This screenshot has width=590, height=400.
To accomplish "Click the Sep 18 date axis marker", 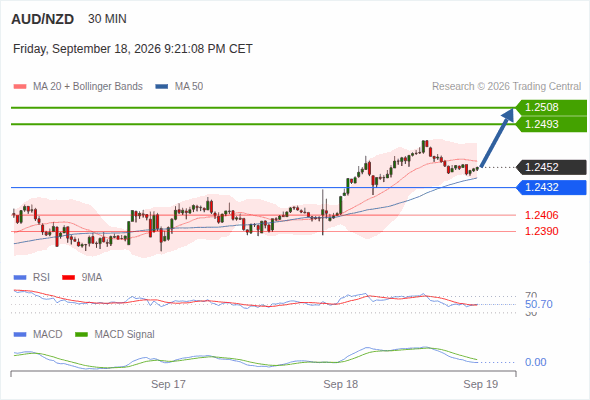I will point(341,384).
